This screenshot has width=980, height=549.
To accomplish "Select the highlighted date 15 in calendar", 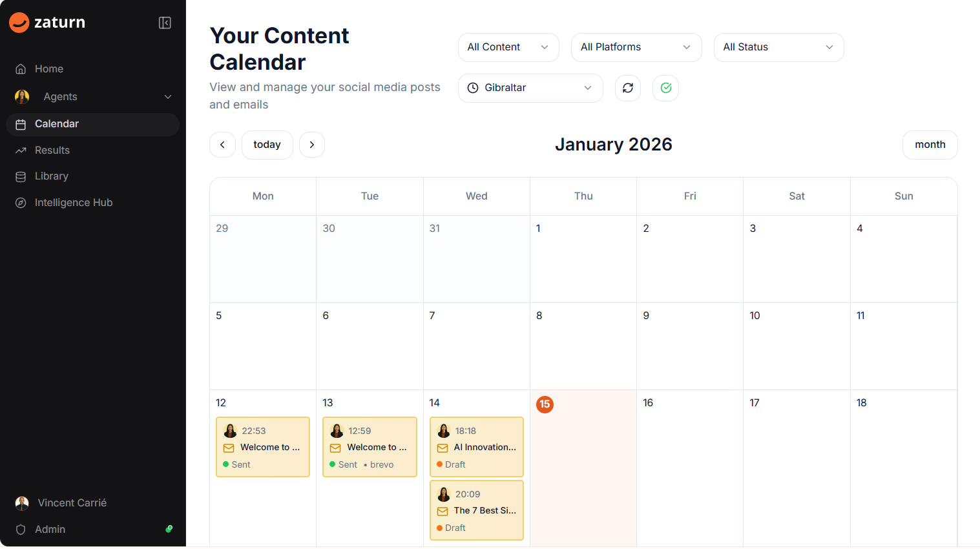I will 545,404.
